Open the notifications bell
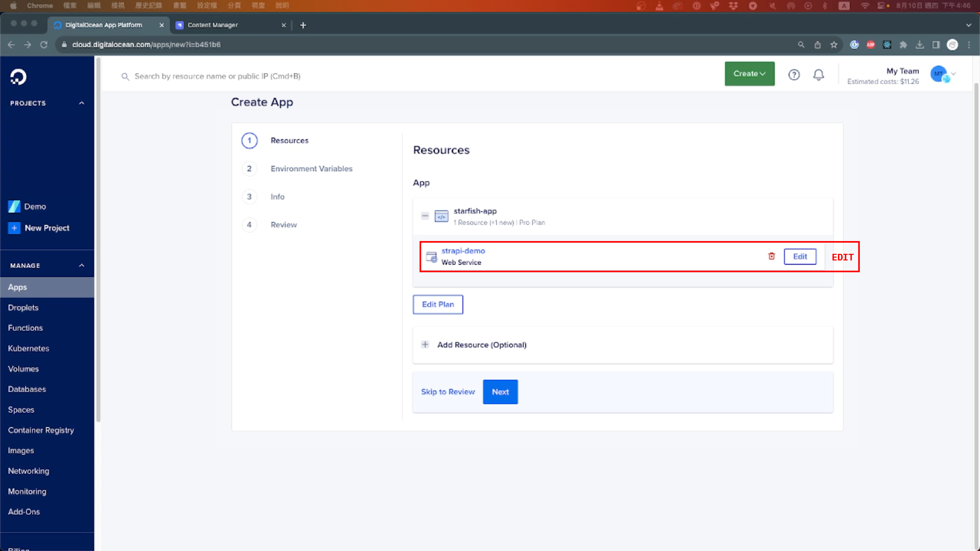The height and width of the screenshot is (551, 980). pos(819,75)
